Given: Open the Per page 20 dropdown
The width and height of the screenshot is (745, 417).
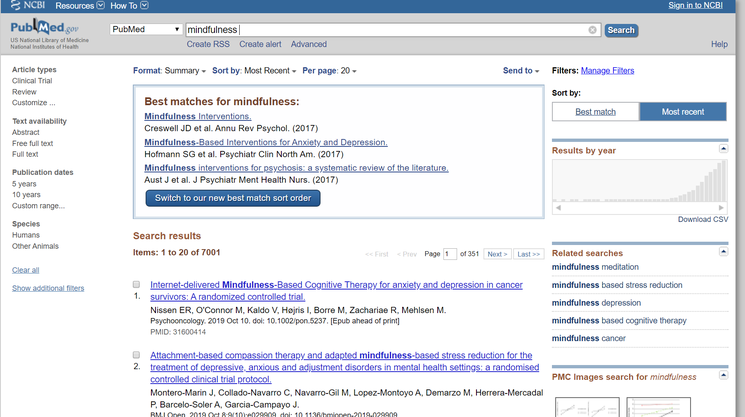Looking at the screenshot, I should pyautogui.click(x=329, y=71).
